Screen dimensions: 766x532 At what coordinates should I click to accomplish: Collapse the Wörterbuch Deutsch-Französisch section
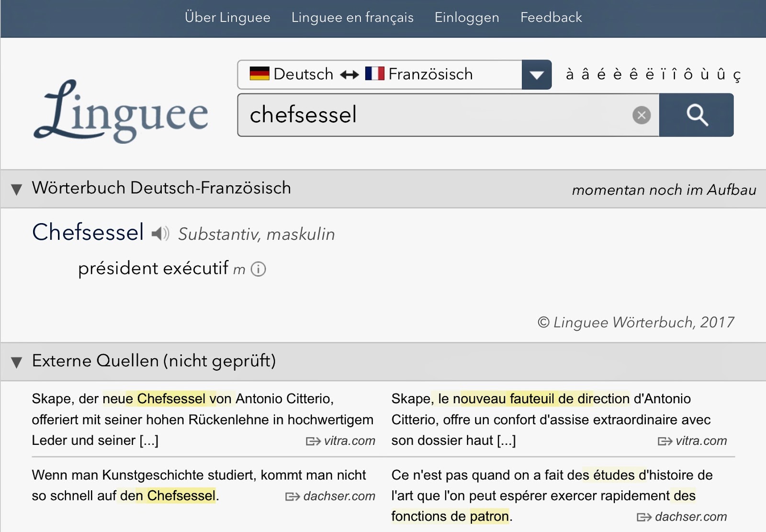click(x=17, y=189)
